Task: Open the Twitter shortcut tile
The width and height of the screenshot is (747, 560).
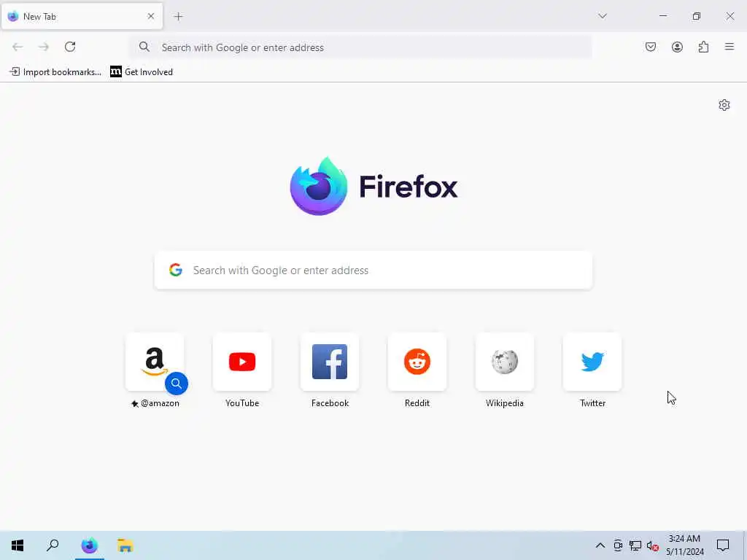Action: point(592,362)
